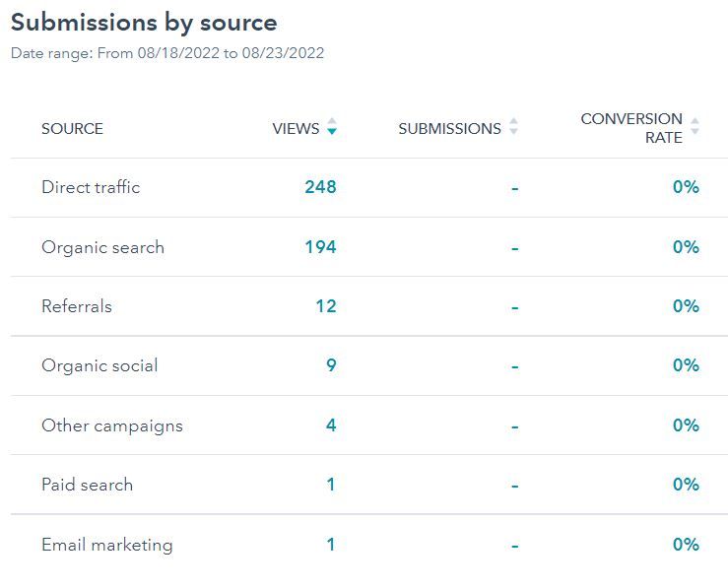This screenshot has width=728, height=588.
Task: Sort table by Conversion Rate arrows
Action: [x=695, y=126]
